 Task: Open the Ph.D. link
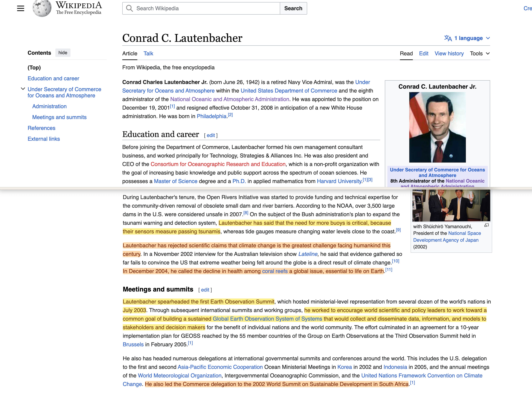click(239, 181)
